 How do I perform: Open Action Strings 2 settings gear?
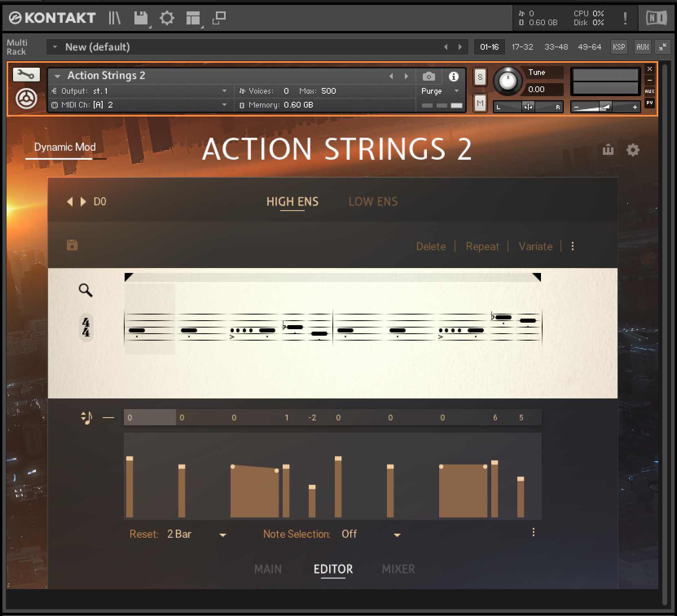[633, 150]
